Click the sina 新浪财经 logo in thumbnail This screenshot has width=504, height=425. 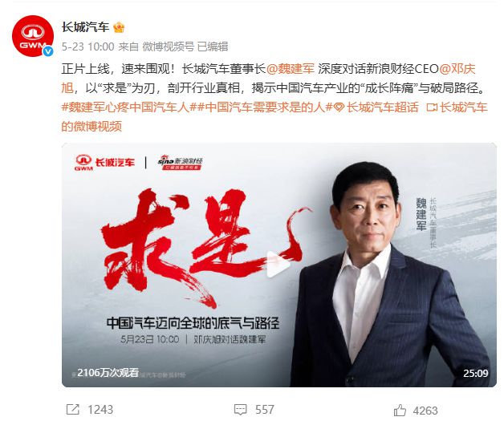[180, 162]
